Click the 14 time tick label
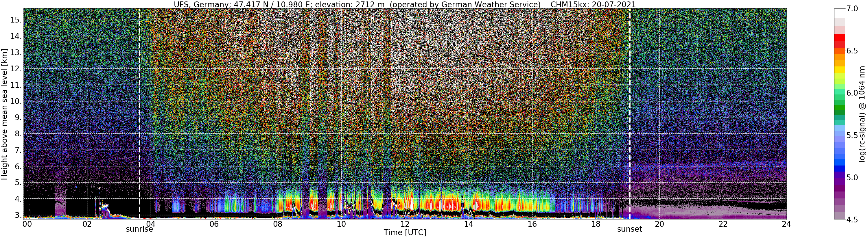This screenshot has height=238, width=868. pyautogui.click(x=468, y=224)
